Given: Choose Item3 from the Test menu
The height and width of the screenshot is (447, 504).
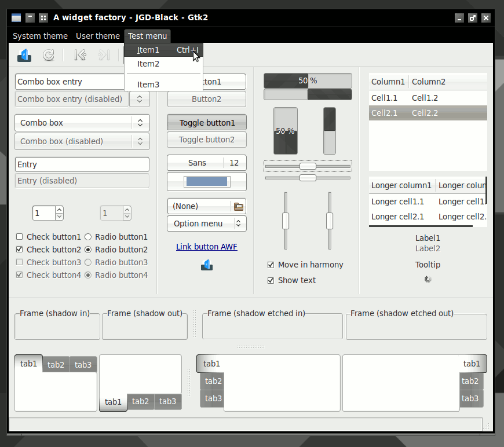Looking at the screenshot, I should 163,85.
